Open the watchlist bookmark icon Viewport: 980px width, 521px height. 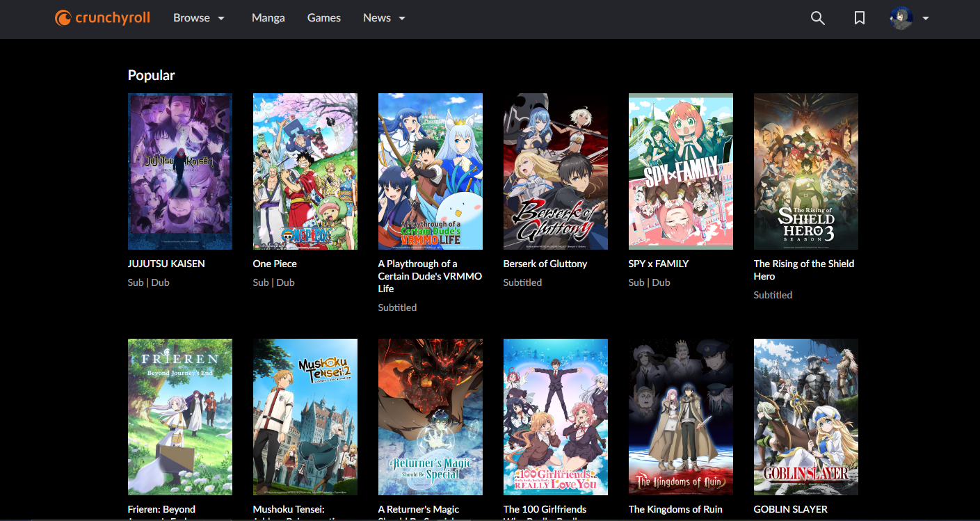(860, 18)
